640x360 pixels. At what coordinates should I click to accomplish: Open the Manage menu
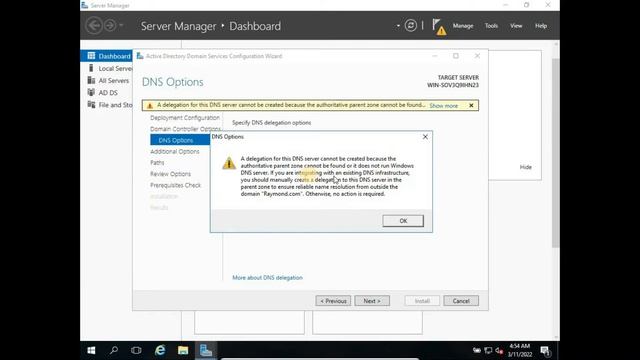pyautogui.click(x=463, y=26)
